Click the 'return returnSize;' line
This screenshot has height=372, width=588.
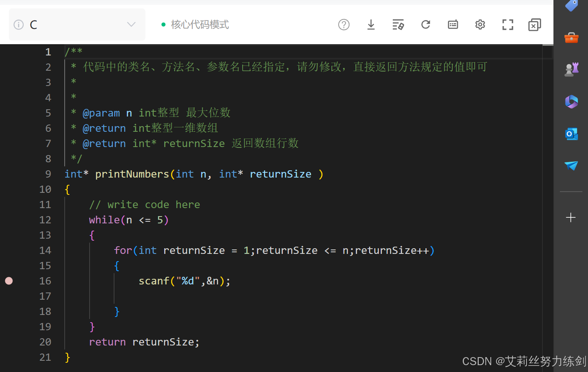point(144,342)
